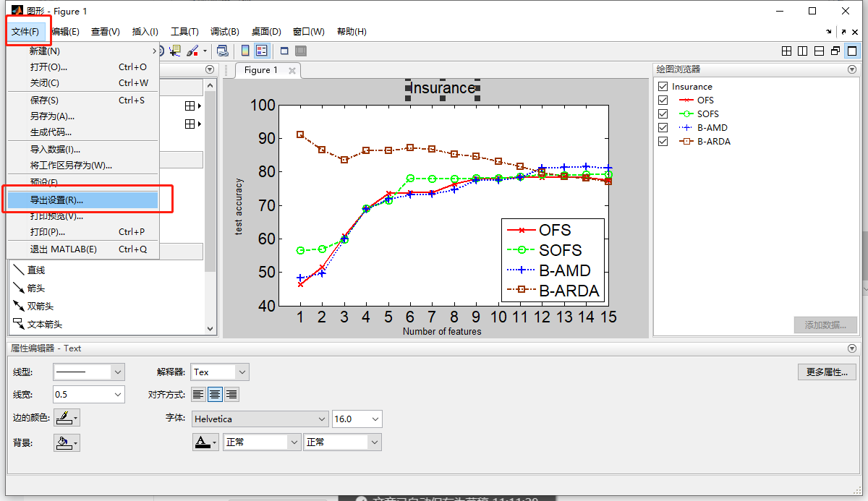Select the Brush/highlight plot data tool

coord(192,51)
